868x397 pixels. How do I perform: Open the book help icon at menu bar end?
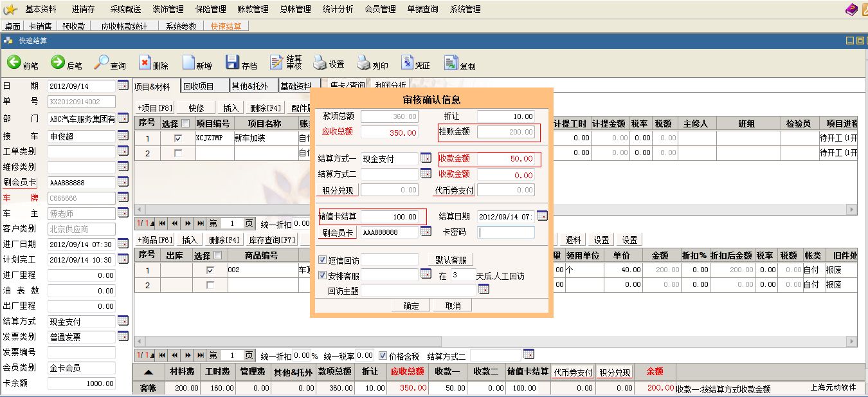[851, 9]
